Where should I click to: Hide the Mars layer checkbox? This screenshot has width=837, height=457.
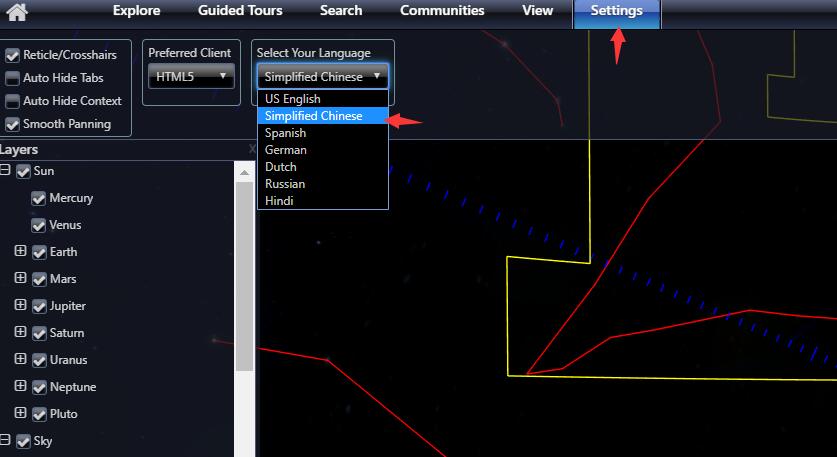coord(39,279)
